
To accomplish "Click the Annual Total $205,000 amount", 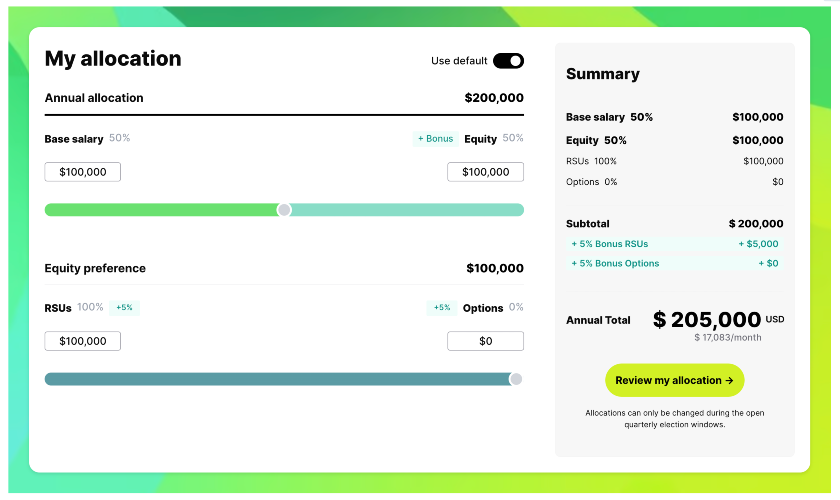I will coord(707,320).
